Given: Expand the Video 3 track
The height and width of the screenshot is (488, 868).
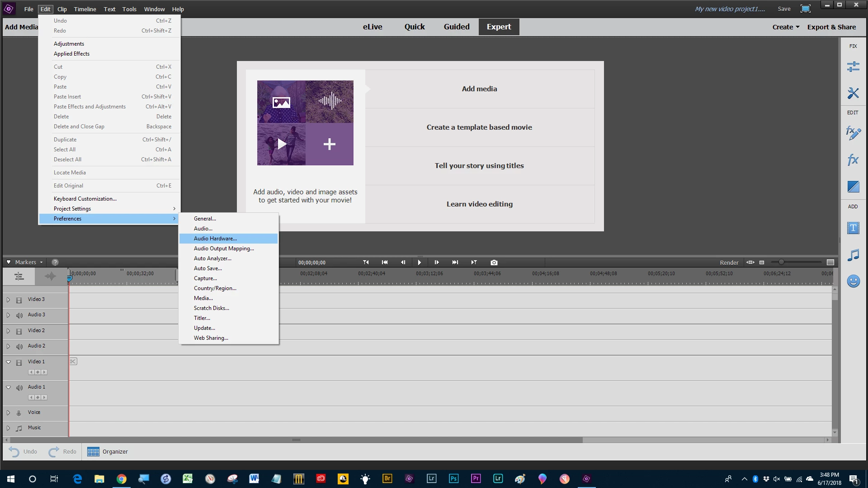Looking at the screenshot, I should (x=8, y=300).
